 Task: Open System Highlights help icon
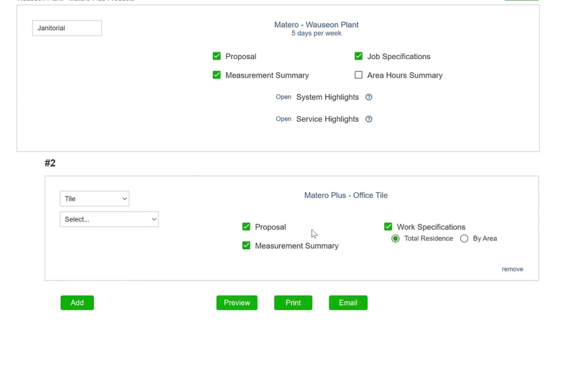point(369,97)
